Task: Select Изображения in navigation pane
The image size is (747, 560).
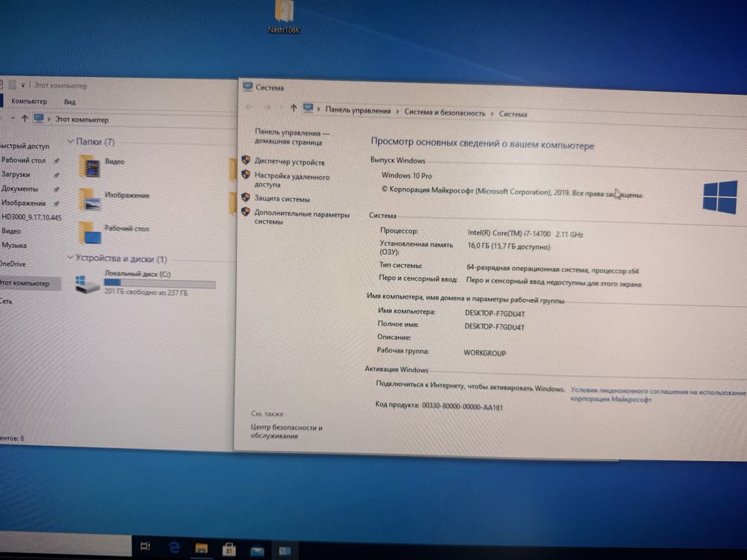Action: tap(23, 203)
